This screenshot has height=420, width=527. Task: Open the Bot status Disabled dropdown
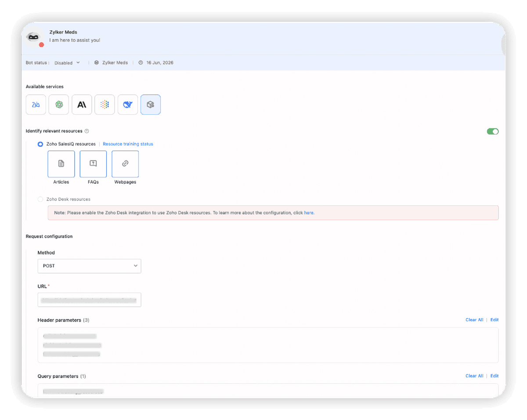click(x=67, y=63)
